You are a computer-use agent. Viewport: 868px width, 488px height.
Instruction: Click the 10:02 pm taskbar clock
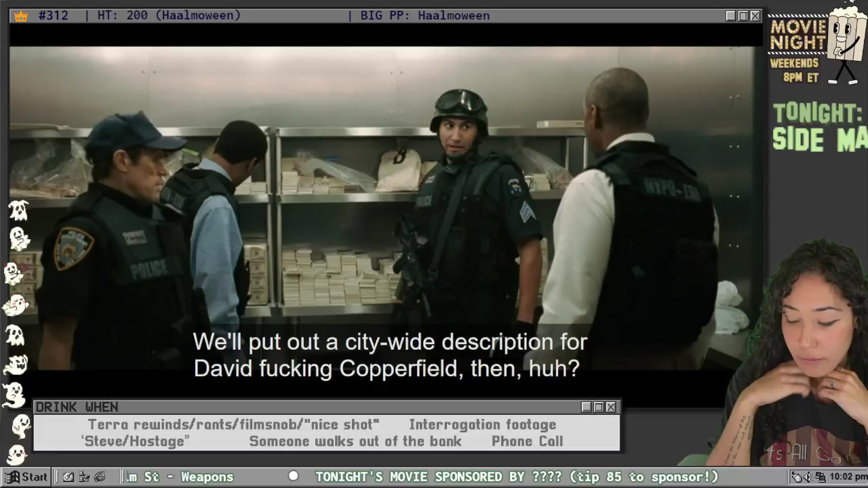click(848, 477)
